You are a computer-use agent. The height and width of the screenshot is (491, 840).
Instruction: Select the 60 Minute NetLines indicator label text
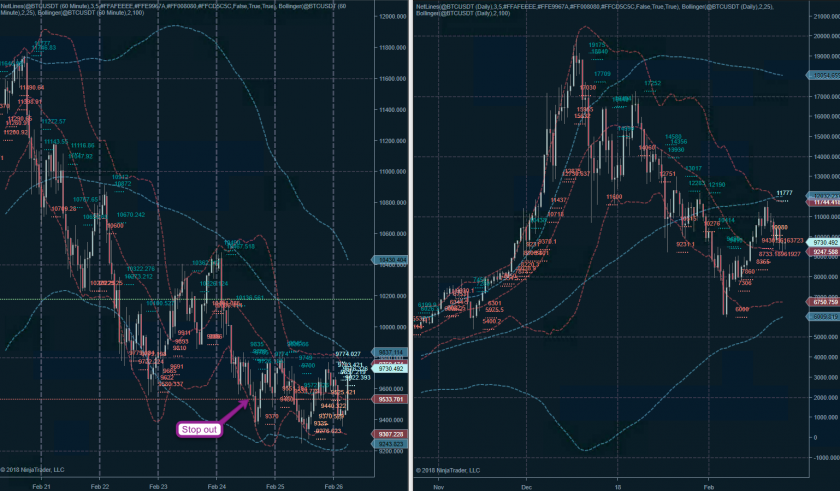[x=173, y=10]
